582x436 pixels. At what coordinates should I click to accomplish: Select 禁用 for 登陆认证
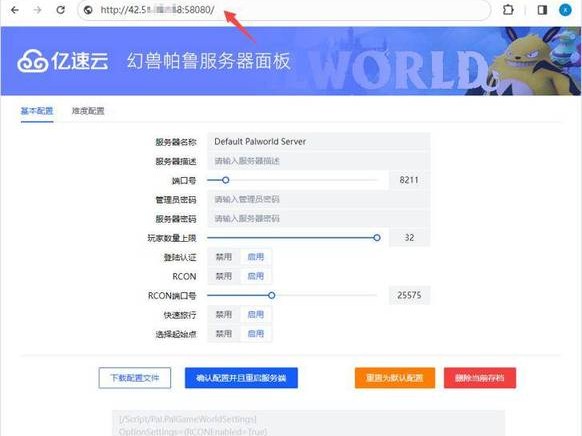(x=224, y=257)
